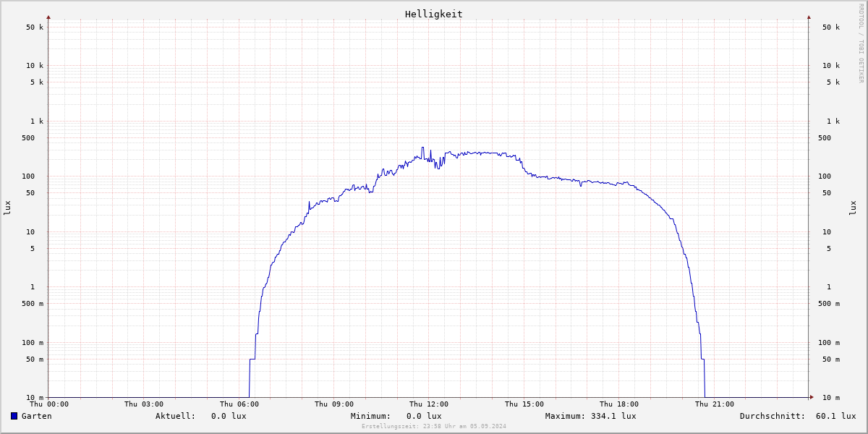Screen dimensions: 868x434
Task: Click the "100 m" label on the left axis
Action: 33,343
